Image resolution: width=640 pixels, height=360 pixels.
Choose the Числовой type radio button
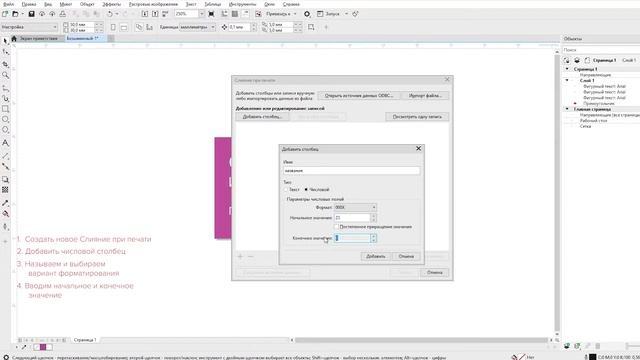tap(306, 190)
